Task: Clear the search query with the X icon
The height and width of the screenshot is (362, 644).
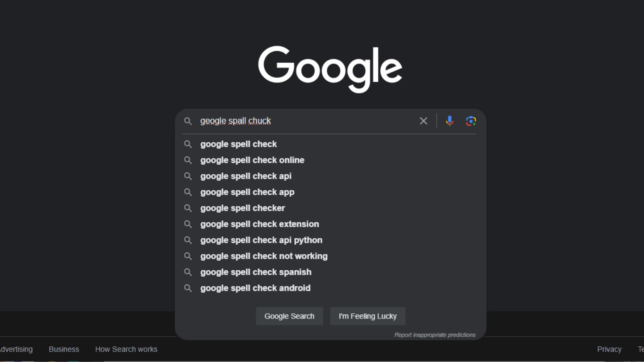Action: click(x=423, y=121)
